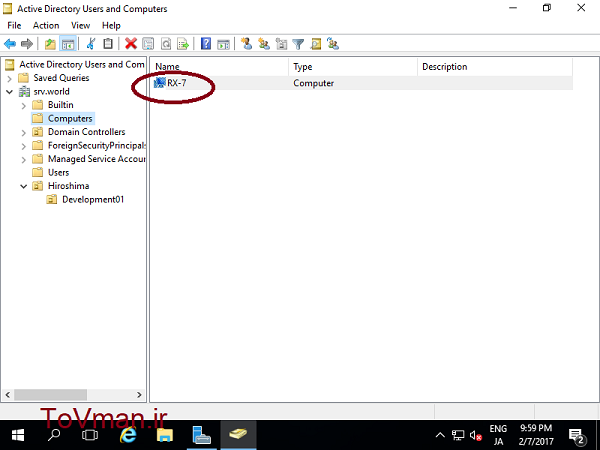Image resolution: width=600 pixels, height=450 pixels.
Task: Expand Managed Service Accounts node
Action: coord(24,160)
